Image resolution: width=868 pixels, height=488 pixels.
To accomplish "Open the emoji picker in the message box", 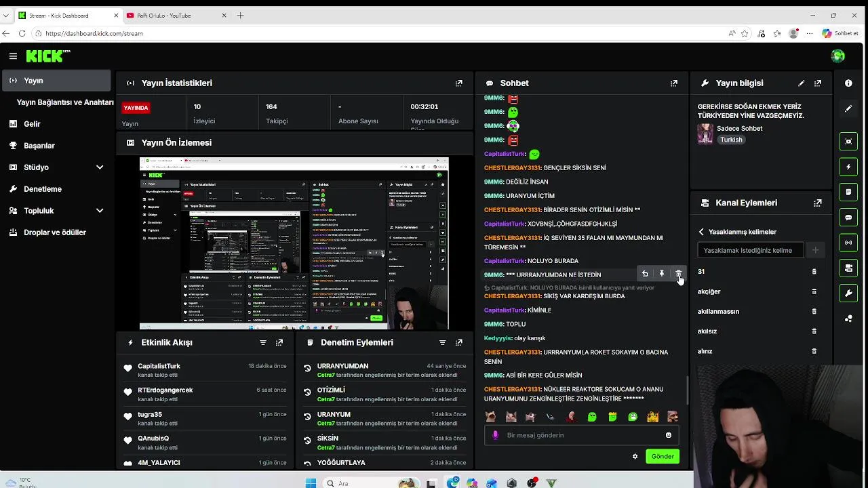I will coord(669,435).
